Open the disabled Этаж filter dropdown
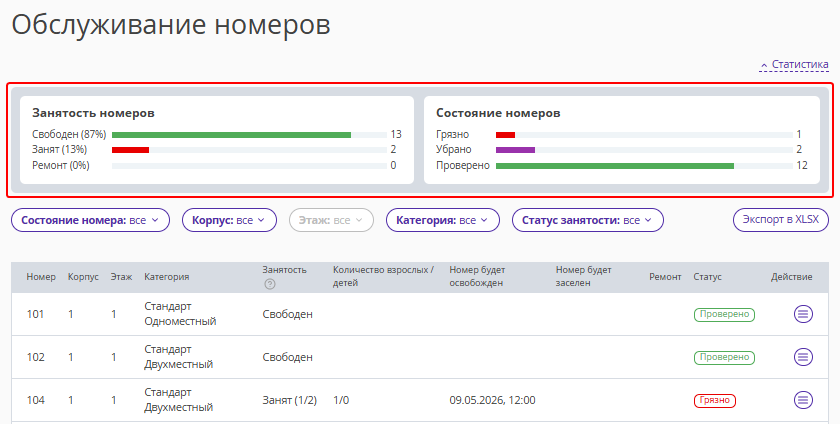This screenshot has width=840, height=424. [x=331, y=220]
